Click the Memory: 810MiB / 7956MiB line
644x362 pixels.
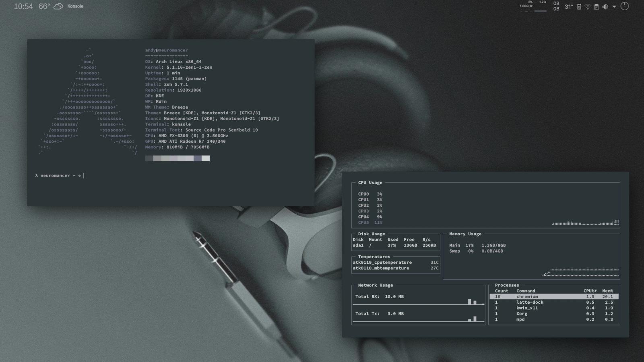178,147
